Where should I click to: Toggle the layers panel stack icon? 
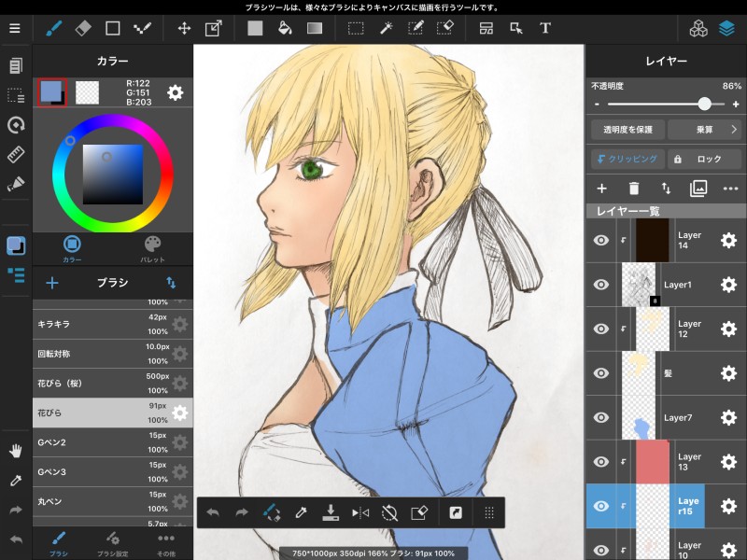[x=726, y=29]
